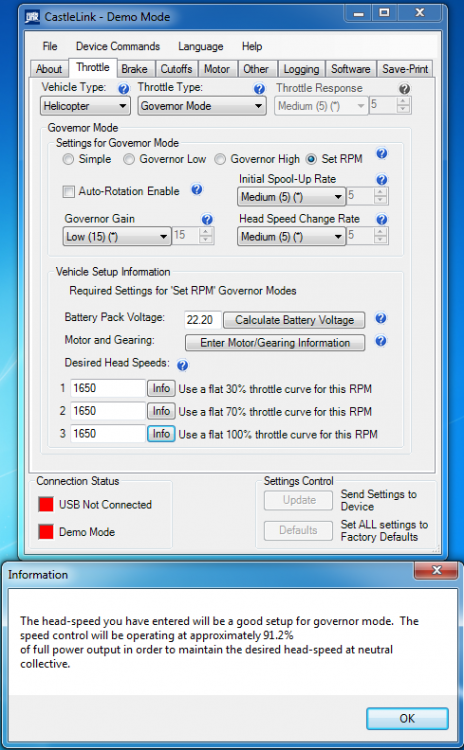Switch to the Save-Print tab

(405, 69)
